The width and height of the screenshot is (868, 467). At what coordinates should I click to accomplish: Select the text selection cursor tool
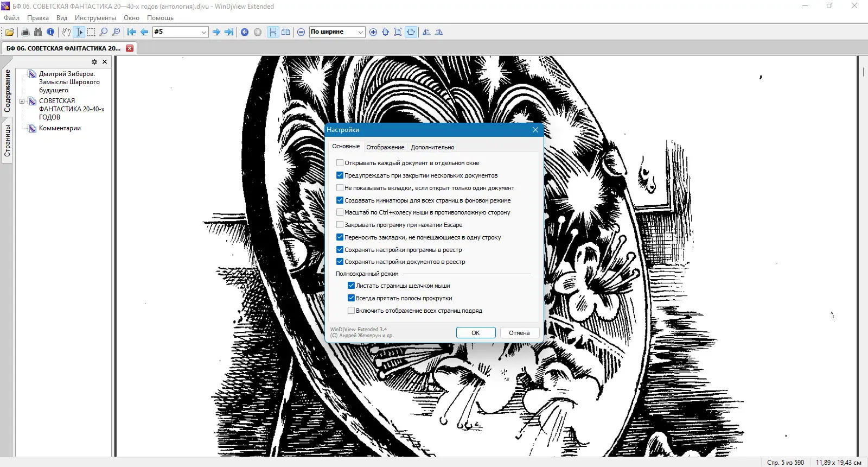click(79, 32)
